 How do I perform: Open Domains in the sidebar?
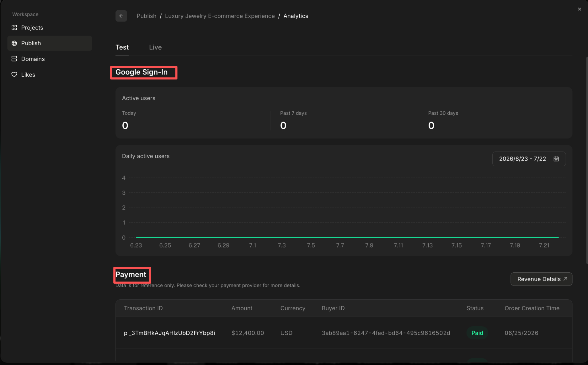50,59
